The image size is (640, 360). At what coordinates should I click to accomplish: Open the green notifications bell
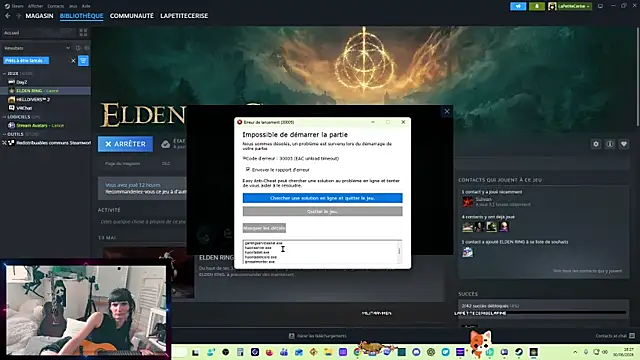(537, 6)
